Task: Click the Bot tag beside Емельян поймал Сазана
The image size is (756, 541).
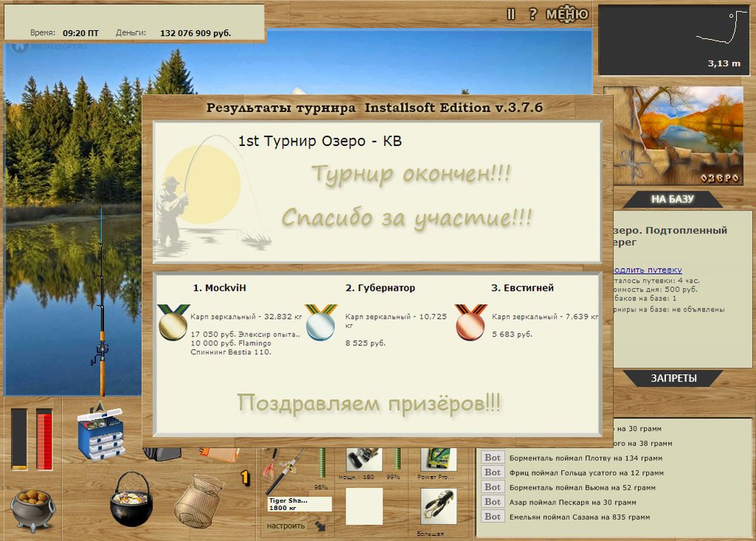Action: 492,517
